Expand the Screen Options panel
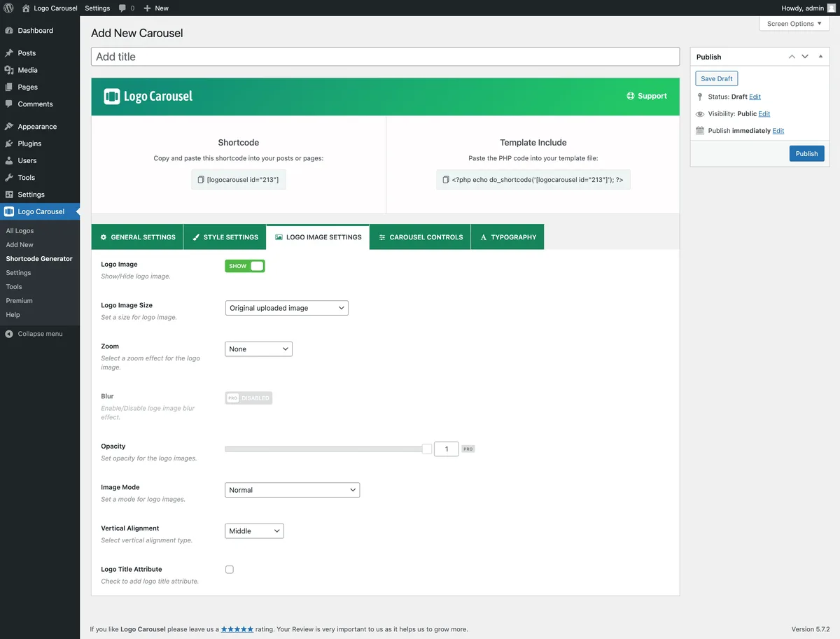The width and height of the screenshot is (840, 639). (x=794, y=24)
